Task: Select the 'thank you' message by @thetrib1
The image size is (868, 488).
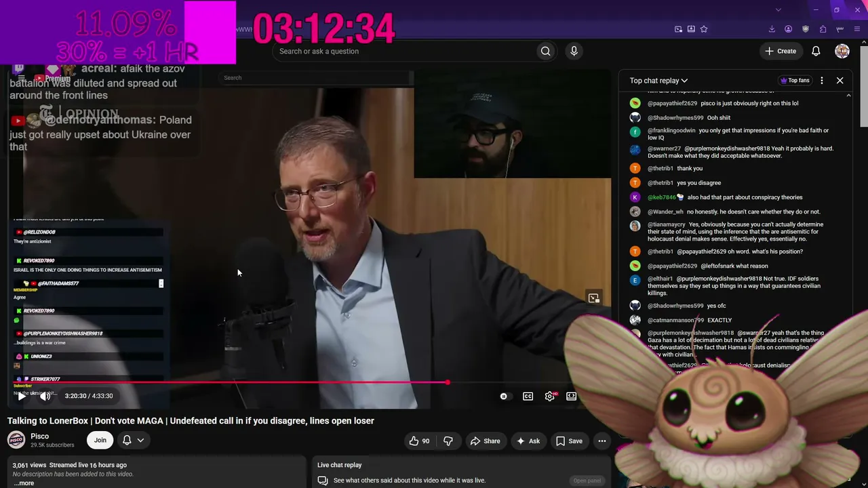Action: point(690,169)
